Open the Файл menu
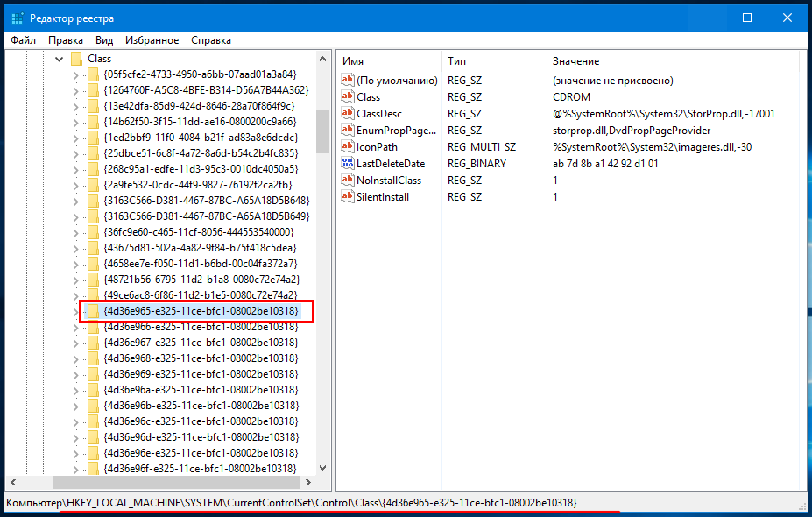 point(24,40)
